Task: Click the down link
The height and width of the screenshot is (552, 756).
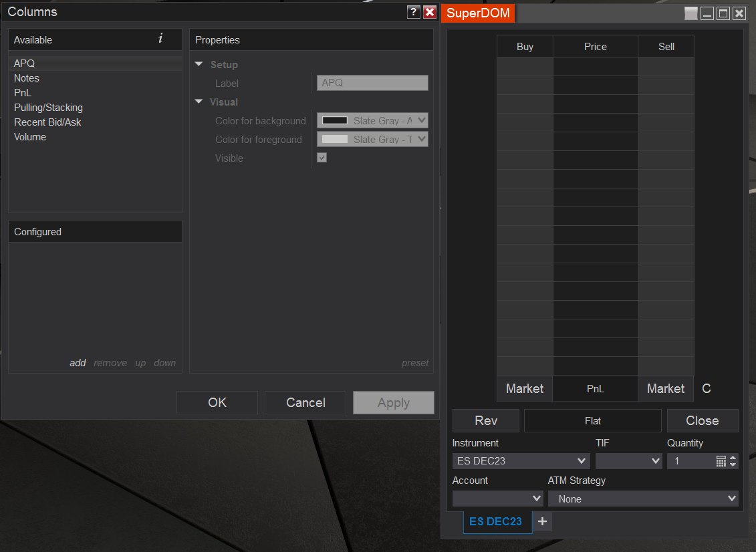Action: (x=165, y=362)
